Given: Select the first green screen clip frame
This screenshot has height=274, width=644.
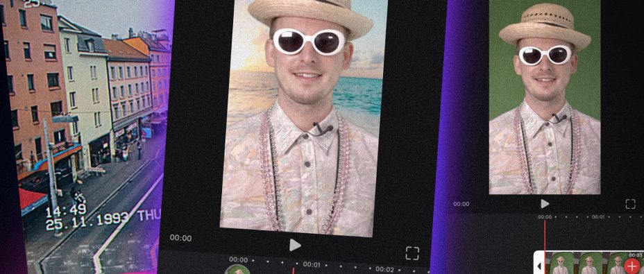Looking at the screenshot, I should [x=559, y=264].
